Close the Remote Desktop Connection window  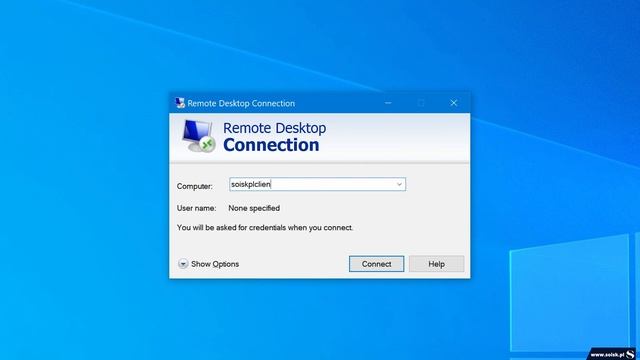453,103
